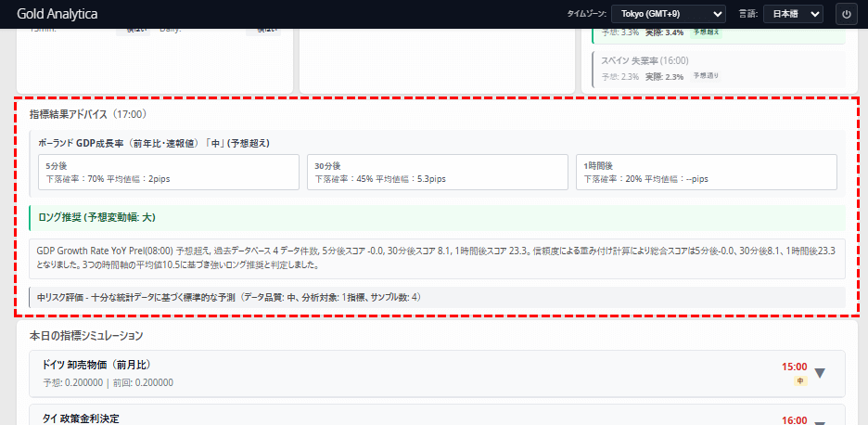The width and height of the screenshot is (868, 425).
Task: Click the 中 importance badge under 15:00
Action: (800, 380)
